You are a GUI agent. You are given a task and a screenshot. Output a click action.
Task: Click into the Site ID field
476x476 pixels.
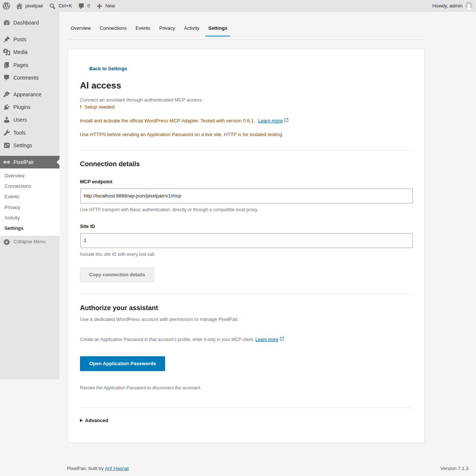246,241
